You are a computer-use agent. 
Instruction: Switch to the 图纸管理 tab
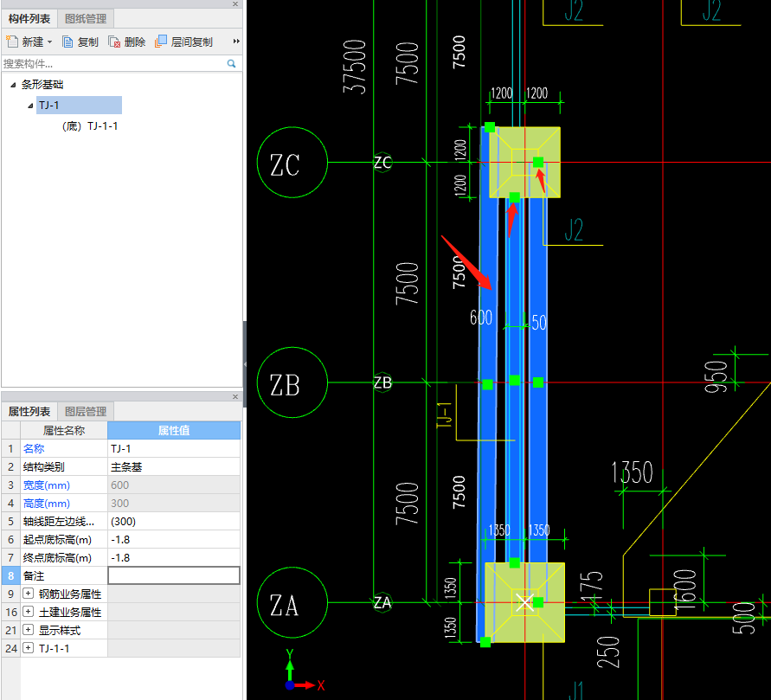coord(86,19)
